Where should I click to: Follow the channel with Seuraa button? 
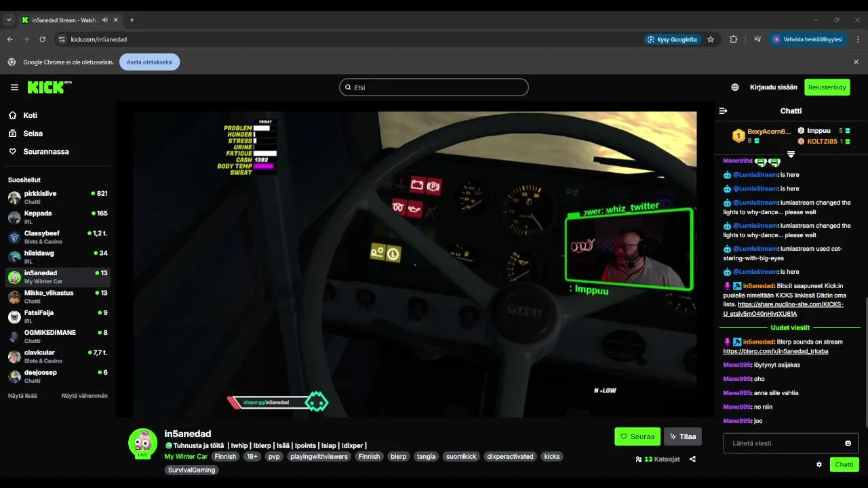point(637,436)
